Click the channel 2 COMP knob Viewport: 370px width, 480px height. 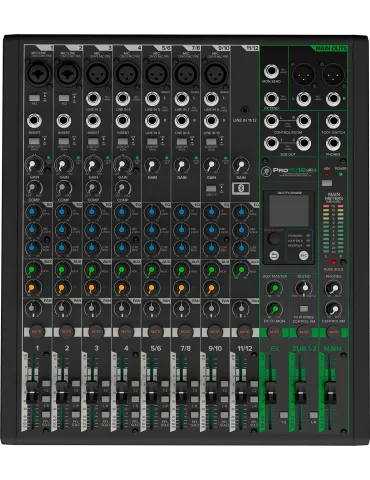coord(63,189)
